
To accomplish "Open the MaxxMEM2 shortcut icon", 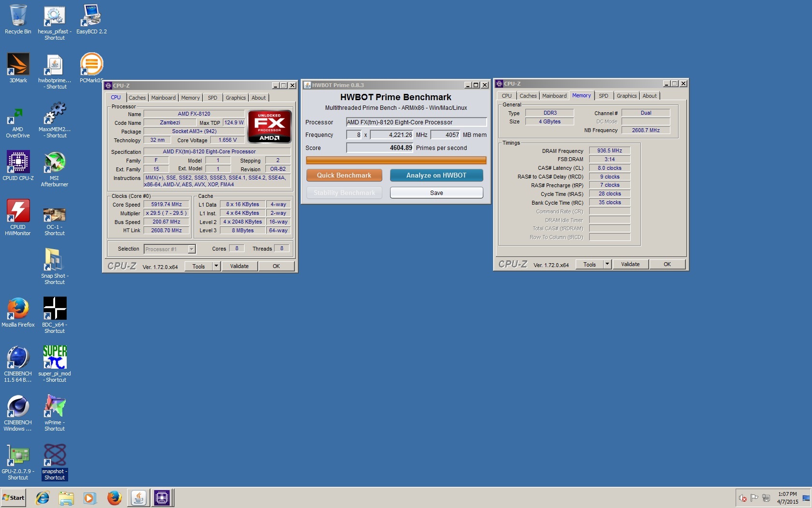I will point(55,120).
